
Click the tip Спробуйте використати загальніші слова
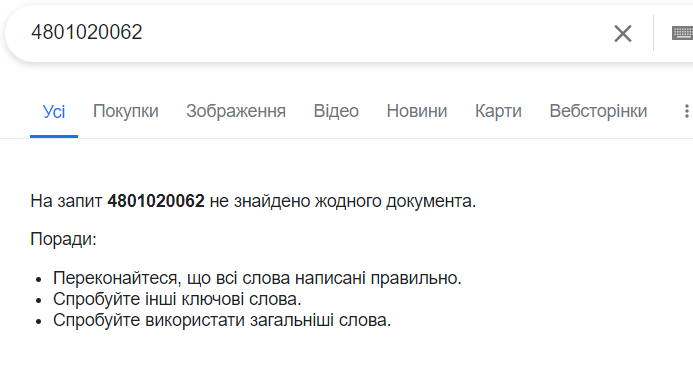pos(222,320)
